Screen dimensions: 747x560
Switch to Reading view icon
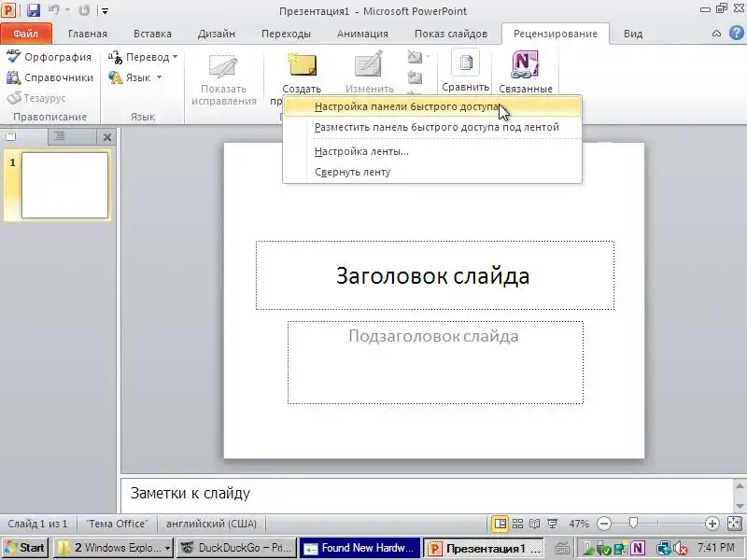coord(534,524)
